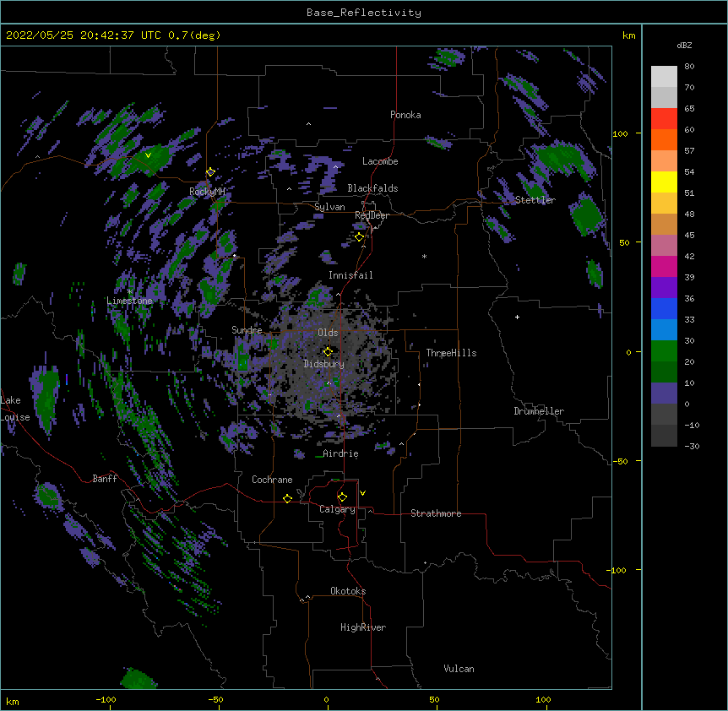This screenshot has width=728, height=711.
Task: Click the Cochrane label
Action: [x=272, y=480]
